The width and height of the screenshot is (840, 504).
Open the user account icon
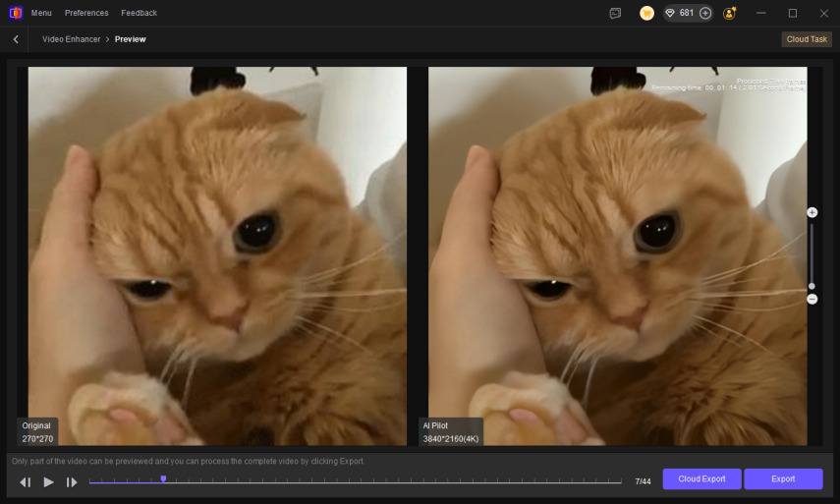pyautogui.click(x=729, y=13)
